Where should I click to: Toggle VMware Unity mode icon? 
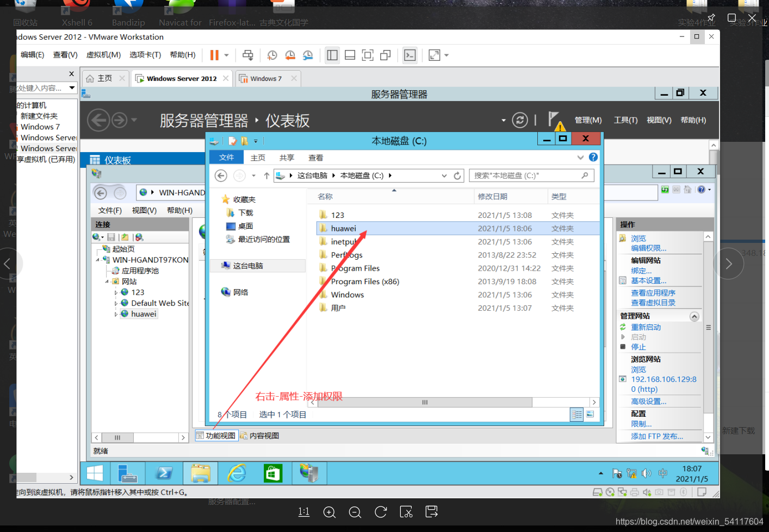(386, 55)
